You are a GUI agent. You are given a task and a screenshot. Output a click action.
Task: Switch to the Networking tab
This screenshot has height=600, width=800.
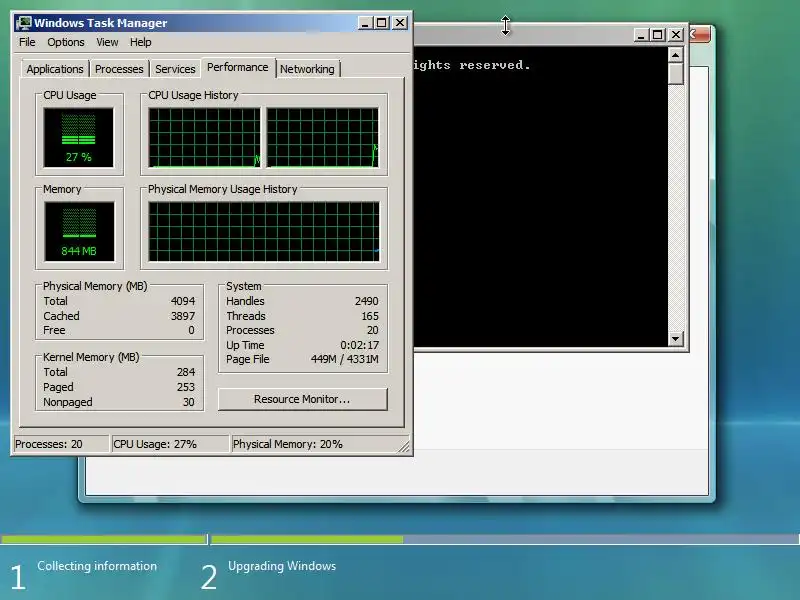(307, 69)
